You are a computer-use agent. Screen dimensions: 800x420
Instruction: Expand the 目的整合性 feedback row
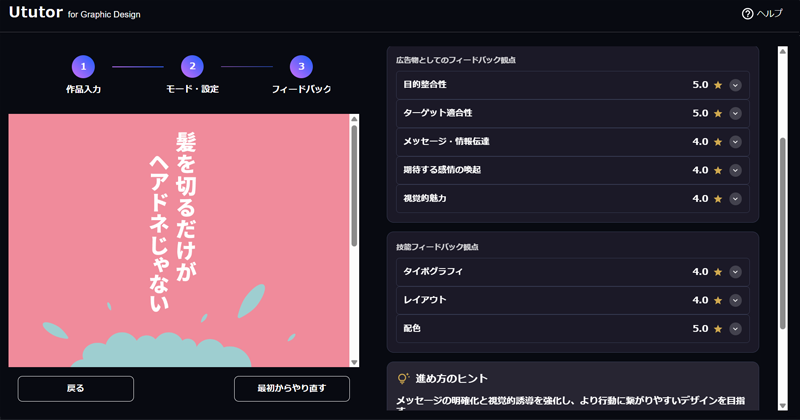735,85
